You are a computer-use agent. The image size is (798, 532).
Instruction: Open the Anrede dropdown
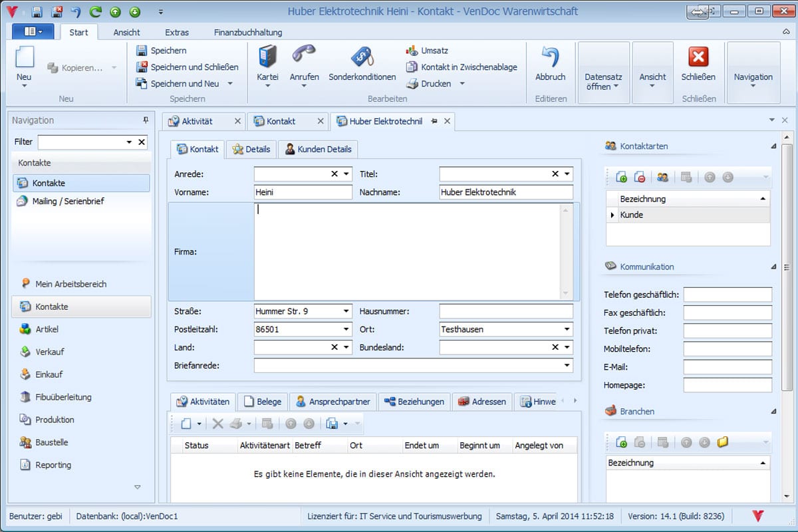(346, 174)
